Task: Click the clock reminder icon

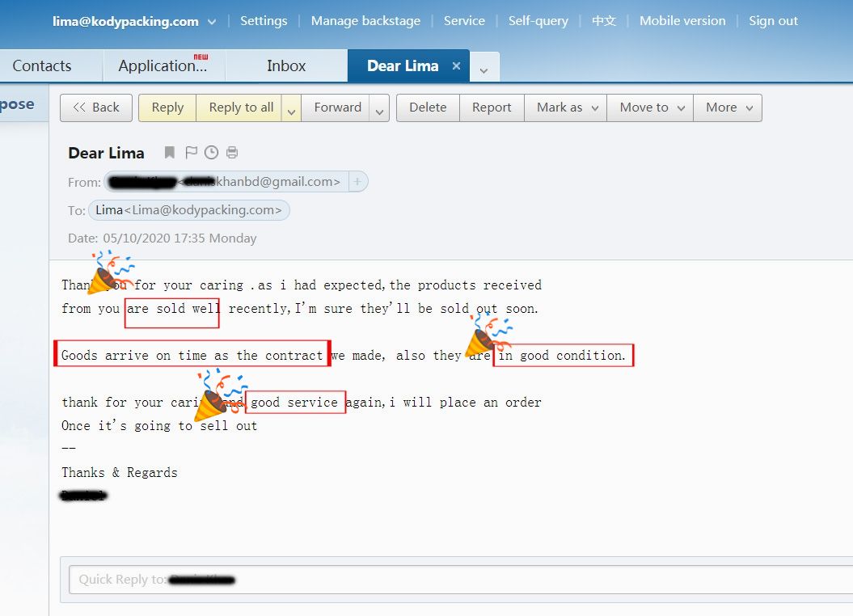Action: click(212, 153)
